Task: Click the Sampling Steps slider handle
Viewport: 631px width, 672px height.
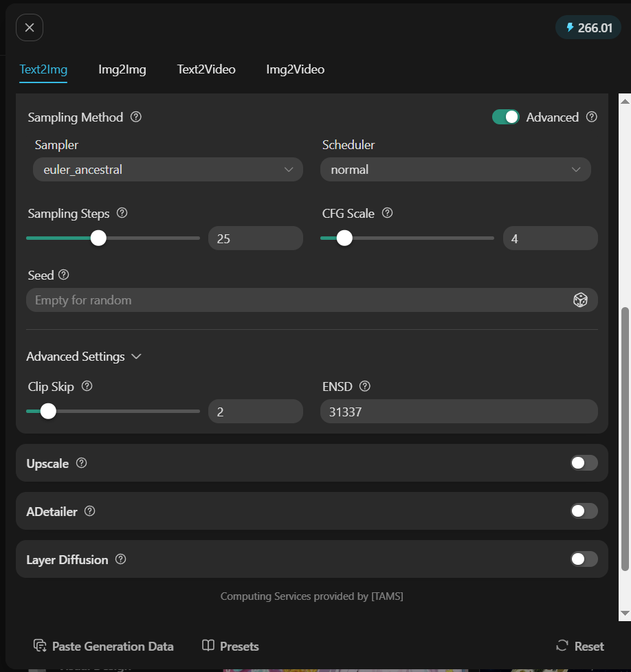Action: (98, 238)
